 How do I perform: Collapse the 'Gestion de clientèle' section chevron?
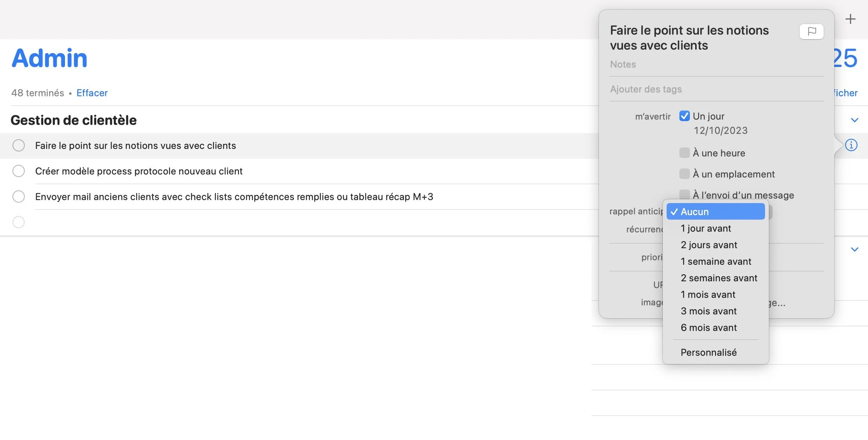854,120
